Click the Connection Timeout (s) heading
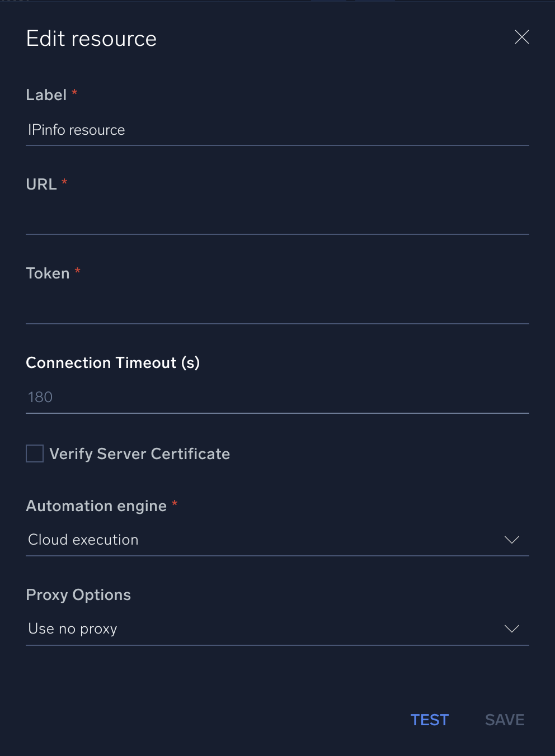This screenshot has height=756, width=555. tap(112, 363)
